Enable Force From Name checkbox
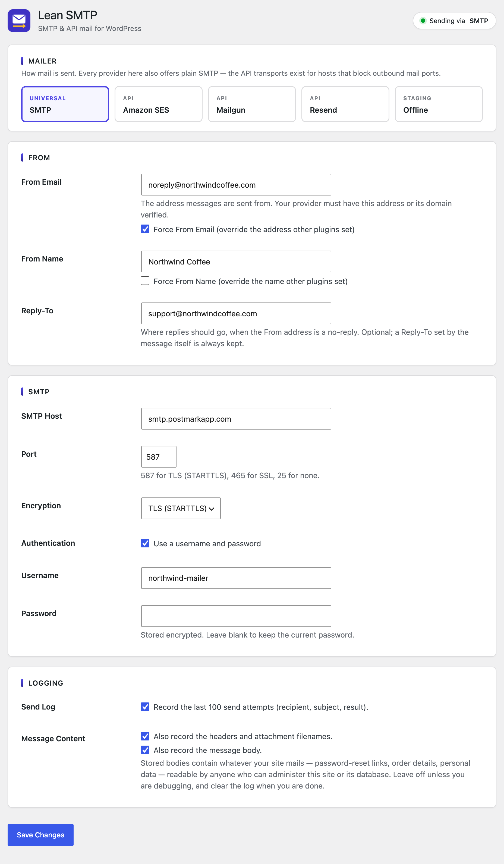 click(145, 281)
